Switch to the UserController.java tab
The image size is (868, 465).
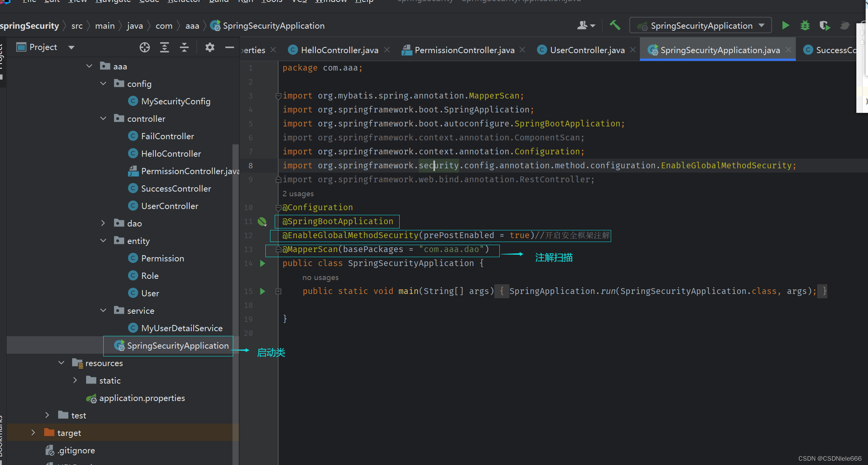[x=587, y=50]
